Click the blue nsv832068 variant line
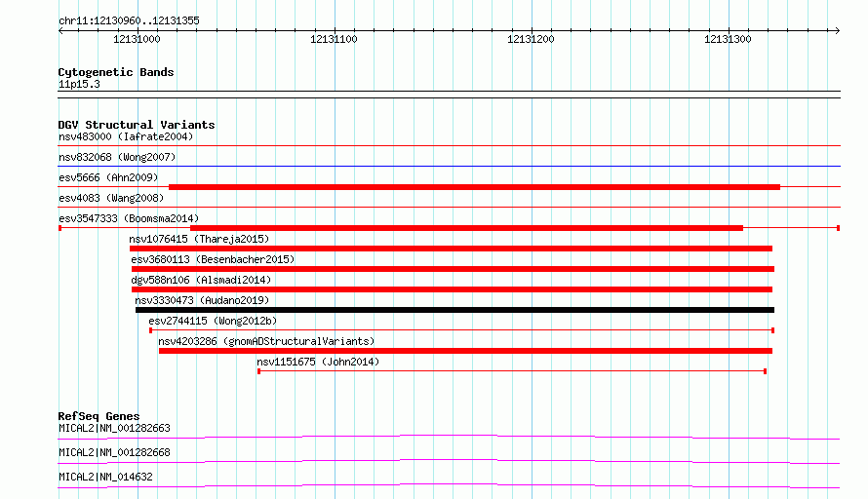 [x=449, y=166]
